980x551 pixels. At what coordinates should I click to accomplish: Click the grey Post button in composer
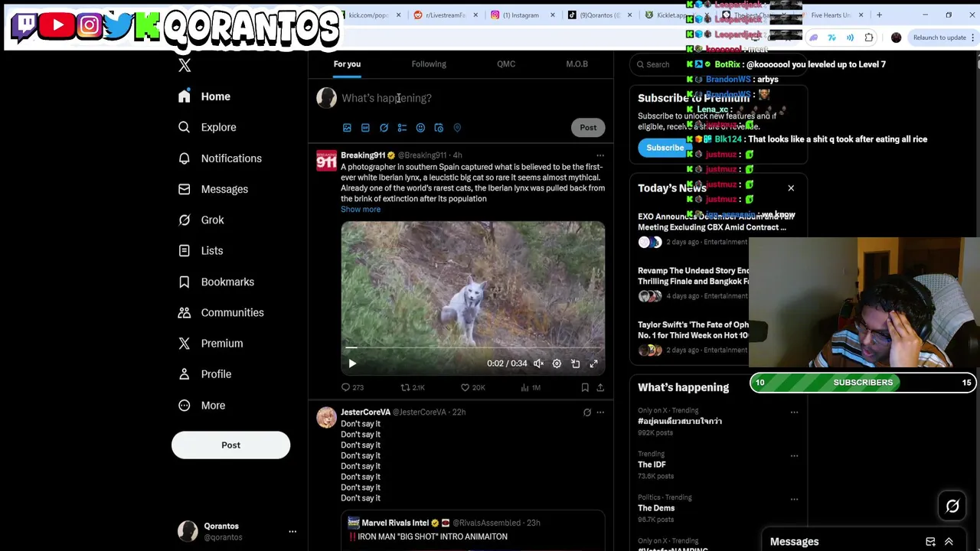pyautogui.click(x=588, y=128)
